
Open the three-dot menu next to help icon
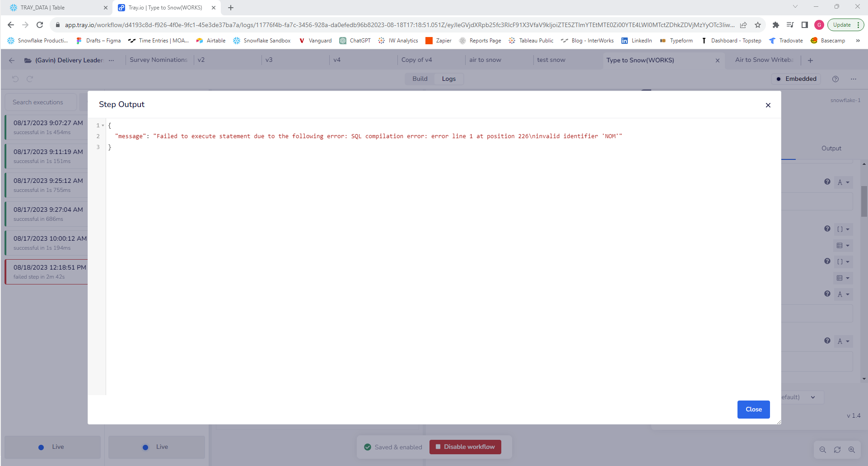(853, 79)
